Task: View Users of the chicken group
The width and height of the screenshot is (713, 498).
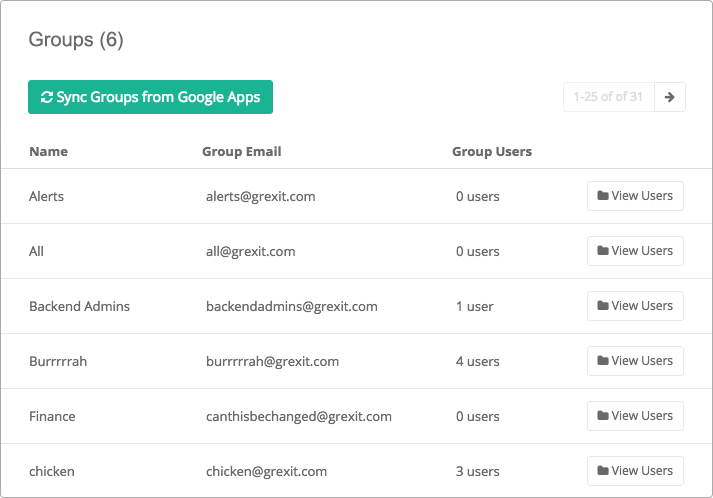Action: coord(635,471)
